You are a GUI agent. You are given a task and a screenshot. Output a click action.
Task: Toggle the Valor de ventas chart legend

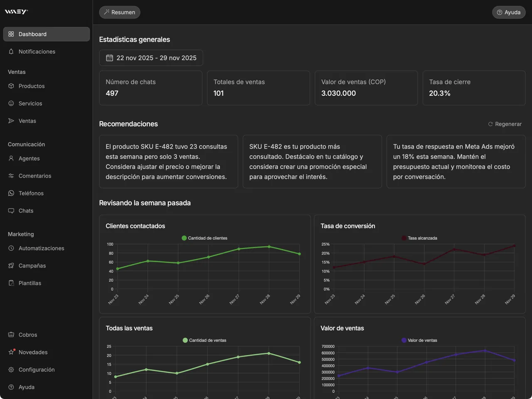[x=419, y=340]
